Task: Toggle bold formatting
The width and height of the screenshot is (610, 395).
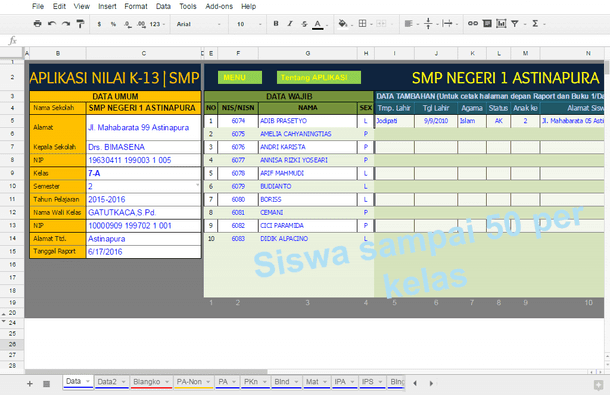Action: click(276, 24)
